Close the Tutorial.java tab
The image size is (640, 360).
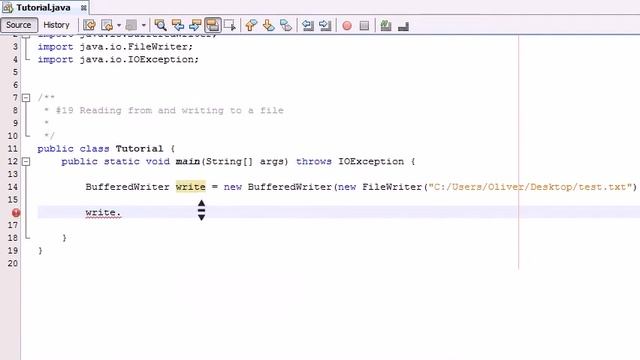pyautogui.click(x=83, y=8)
